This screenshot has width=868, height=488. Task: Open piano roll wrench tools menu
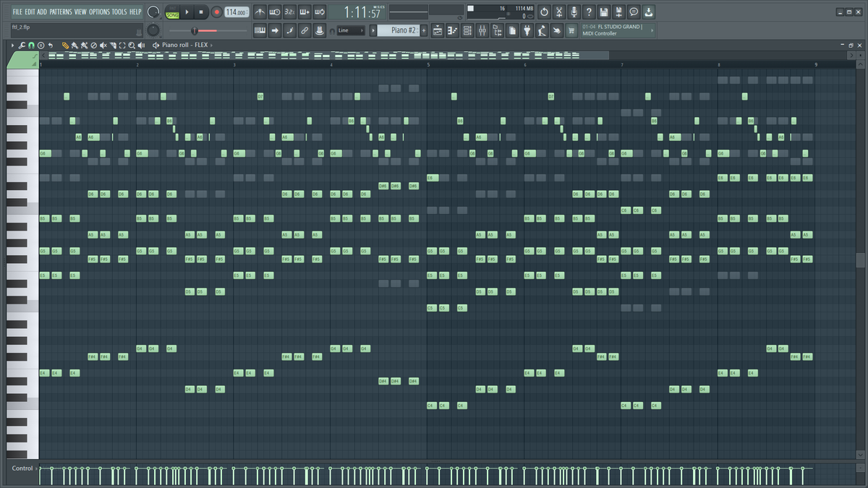(x=22, y=45)
